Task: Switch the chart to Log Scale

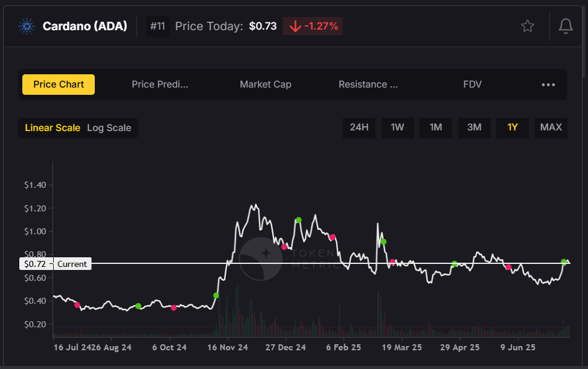Action: [x=109, y=127]
